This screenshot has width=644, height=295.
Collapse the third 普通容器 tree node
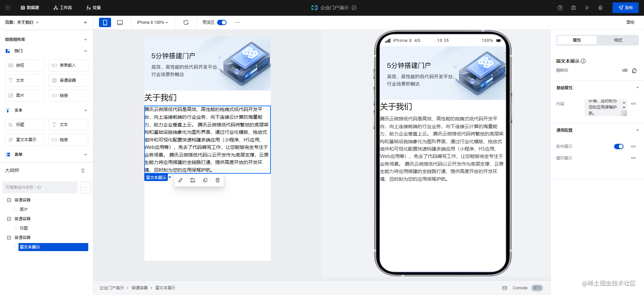(x=9, y=238)
